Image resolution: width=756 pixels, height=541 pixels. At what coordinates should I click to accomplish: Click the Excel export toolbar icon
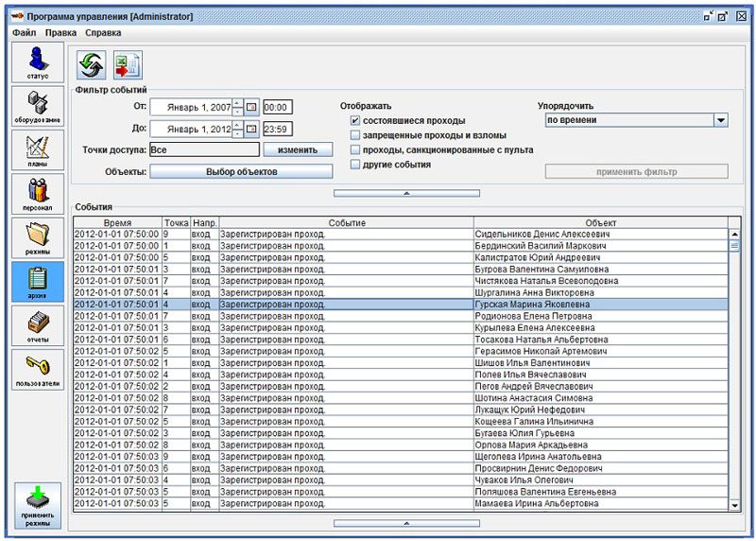click(x=127, y=64)
